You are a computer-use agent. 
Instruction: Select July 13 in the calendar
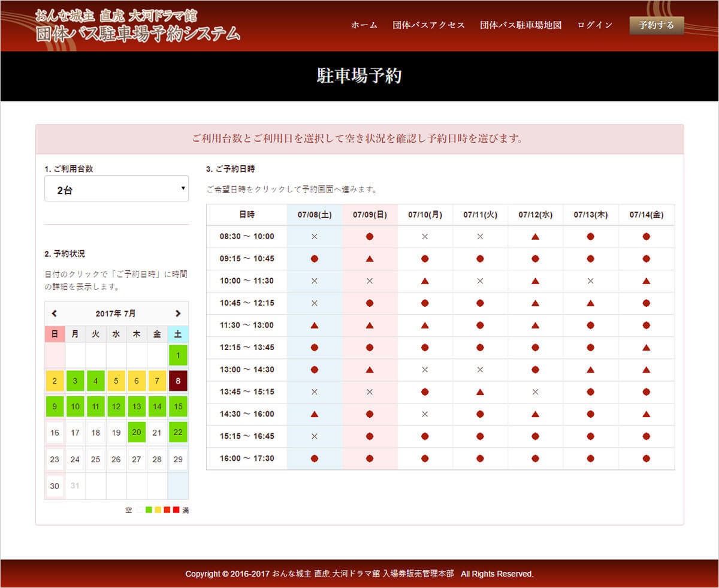tap(137, 406)
